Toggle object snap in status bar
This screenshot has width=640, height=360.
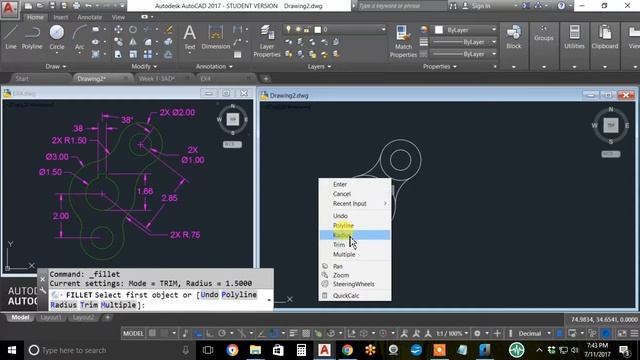click(274, 333)
